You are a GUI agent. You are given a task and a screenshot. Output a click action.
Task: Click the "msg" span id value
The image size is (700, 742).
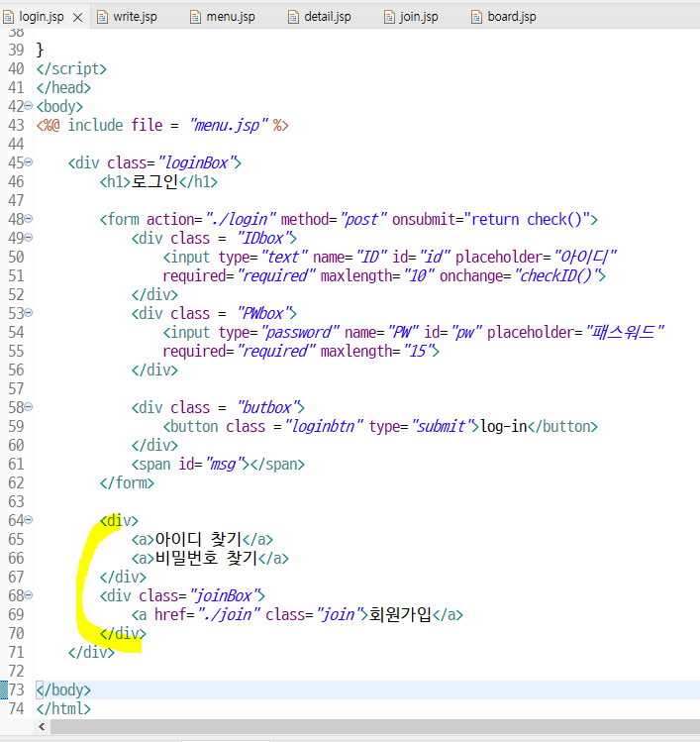pyautogui.click(x=224, y=465)
